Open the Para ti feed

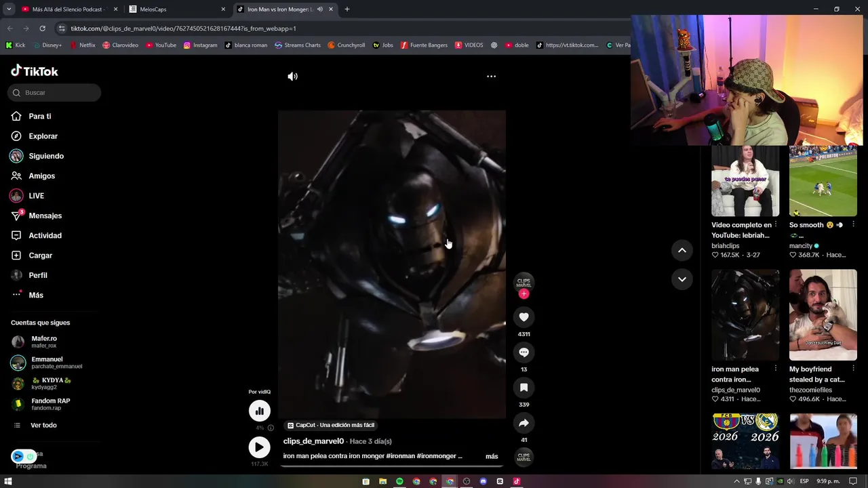point(39,117)
